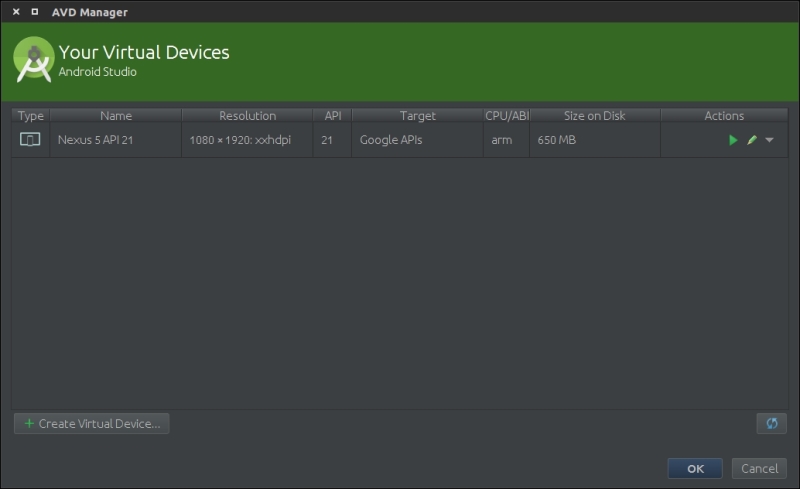
Task: Click the Android Studio logo
Action: pyautogui.click(x=34, y=59)
